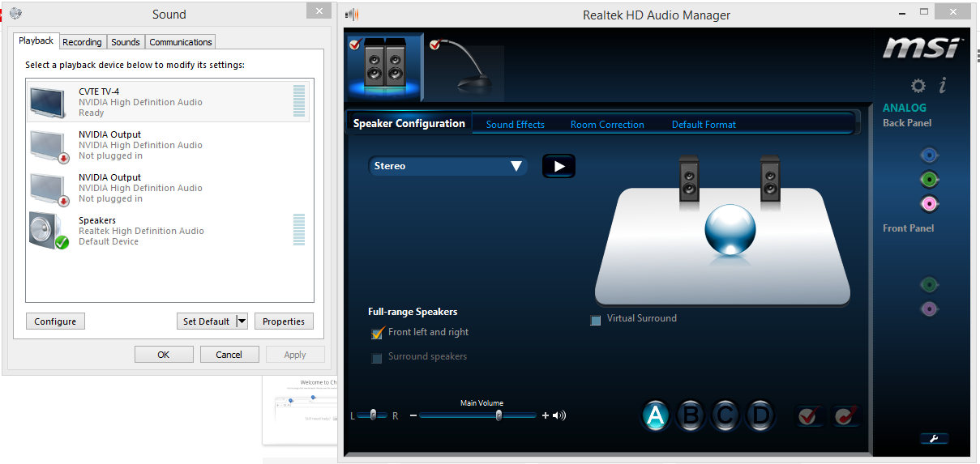
Task: Click the Set Default button
Action: coord(207,321)
